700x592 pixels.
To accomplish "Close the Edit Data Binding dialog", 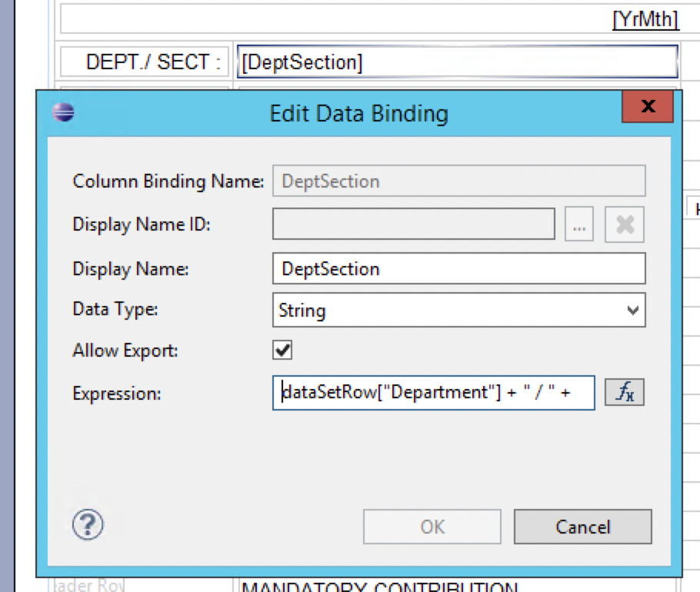I will tap(647, 107).
